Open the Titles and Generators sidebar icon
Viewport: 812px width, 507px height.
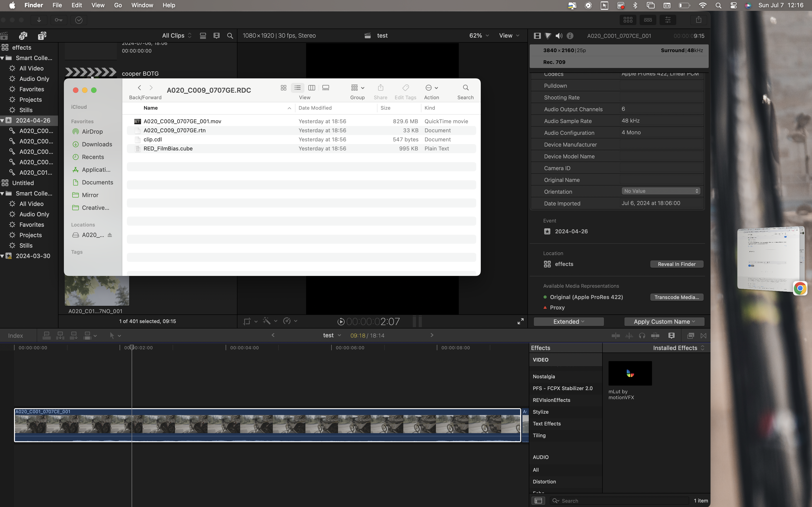point(42,36)
